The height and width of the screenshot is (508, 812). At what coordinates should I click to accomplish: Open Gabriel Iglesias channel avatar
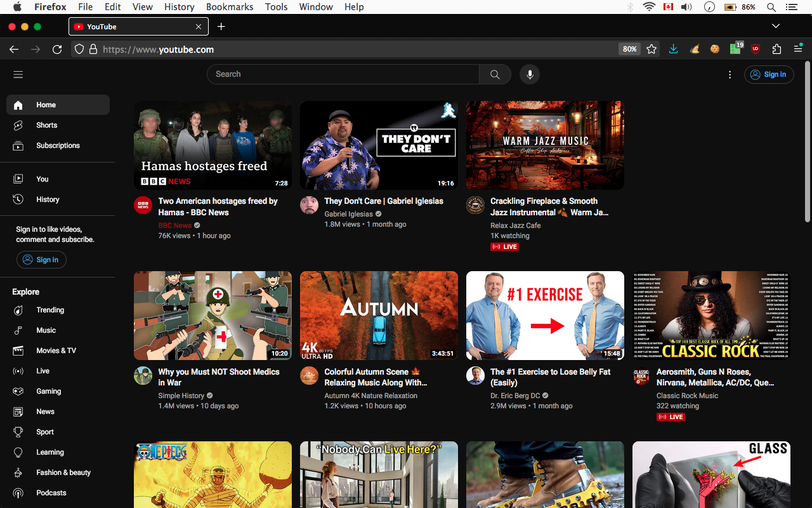(x=309, y=205)
